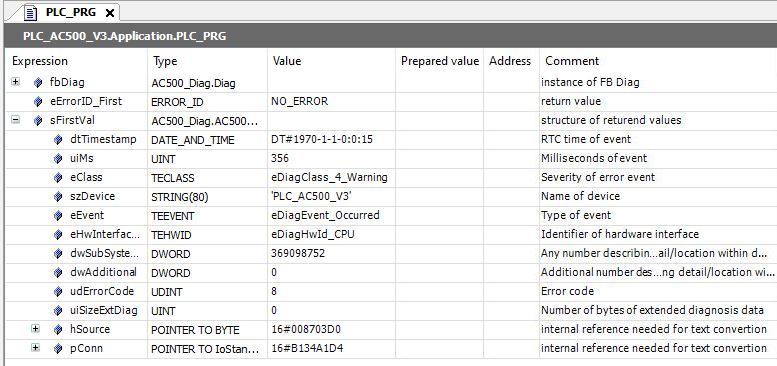This screenshot has height=366, width=777.
Task: Select the prepared value cell for uiMs
Action: point(440,158)
